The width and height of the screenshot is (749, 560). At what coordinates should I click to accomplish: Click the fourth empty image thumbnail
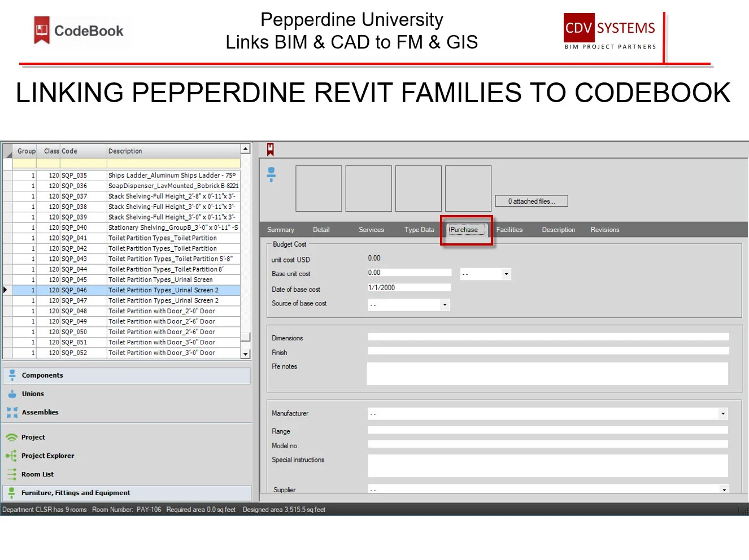coord(468,189)
